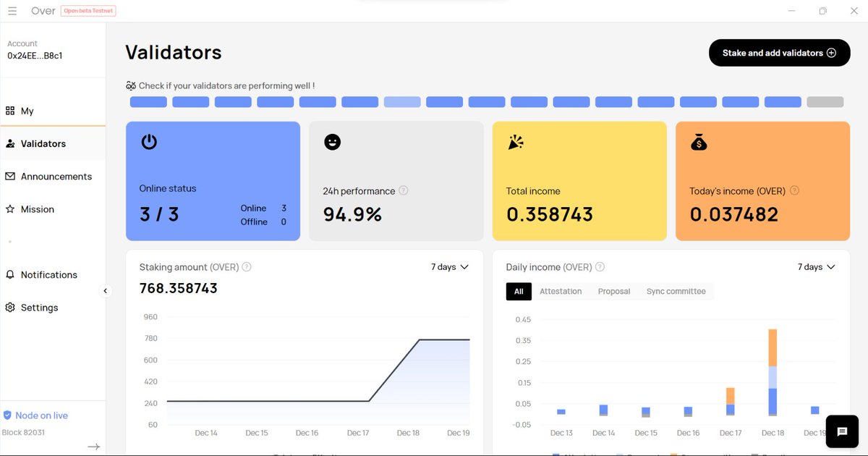Click the arrow icon below Block 82031
The width and height of the screenshot is (868, 456).
point(93,447)
